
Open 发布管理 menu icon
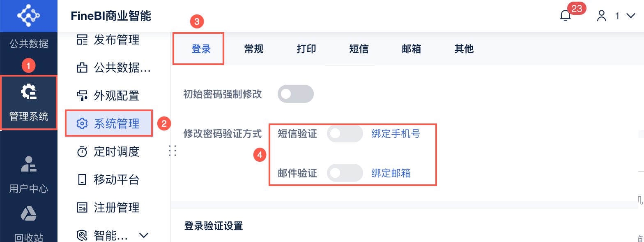point(82,40)
